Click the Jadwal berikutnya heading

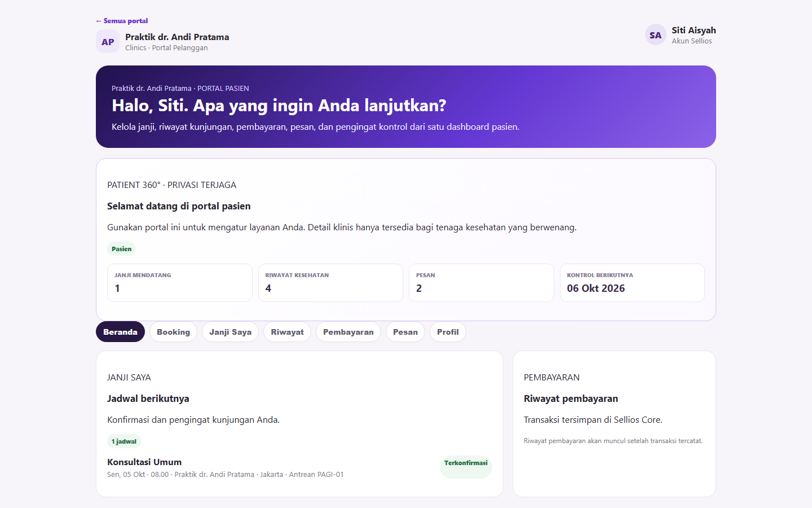click(148, 398)
